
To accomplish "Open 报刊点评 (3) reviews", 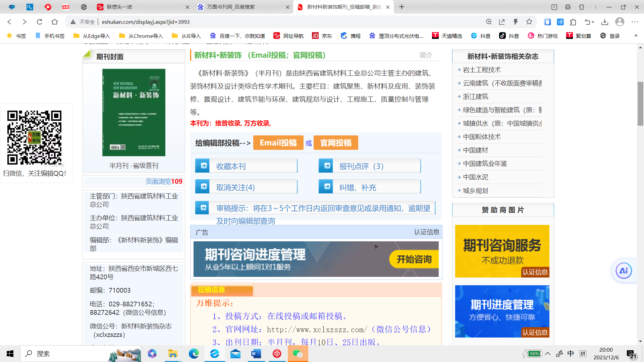I will pyautogui.click(x=361, y=166).
